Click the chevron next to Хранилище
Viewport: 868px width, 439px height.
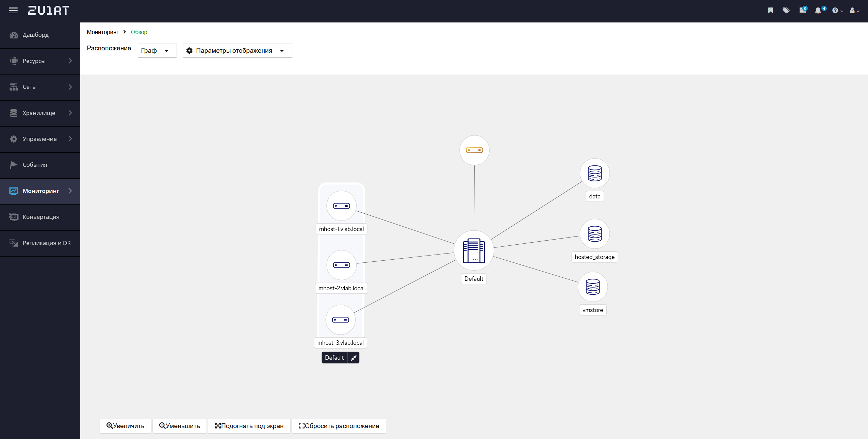click(70, 113)
